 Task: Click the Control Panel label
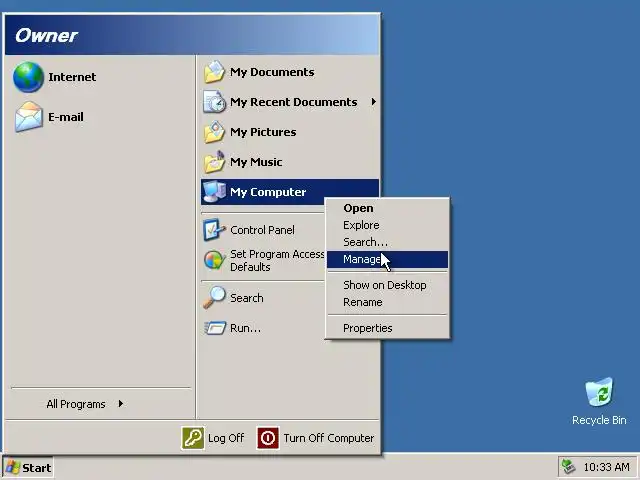coord(262,230)
